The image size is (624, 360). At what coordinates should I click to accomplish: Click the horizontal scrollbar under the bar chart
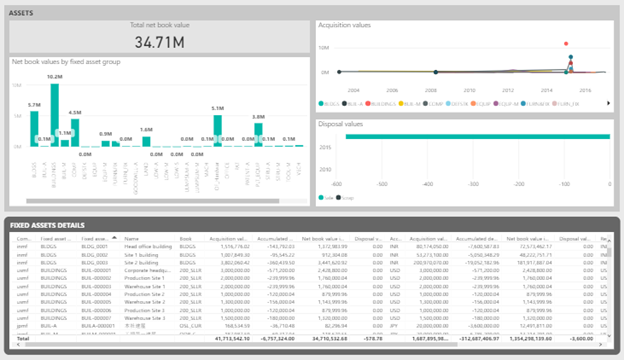pos(152,201)
